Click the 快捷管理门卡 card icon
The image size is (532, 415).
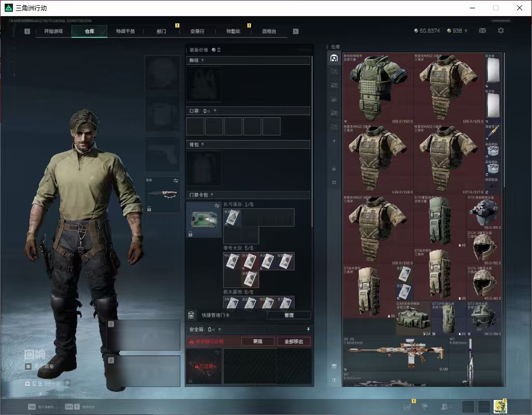pos(191,315)
